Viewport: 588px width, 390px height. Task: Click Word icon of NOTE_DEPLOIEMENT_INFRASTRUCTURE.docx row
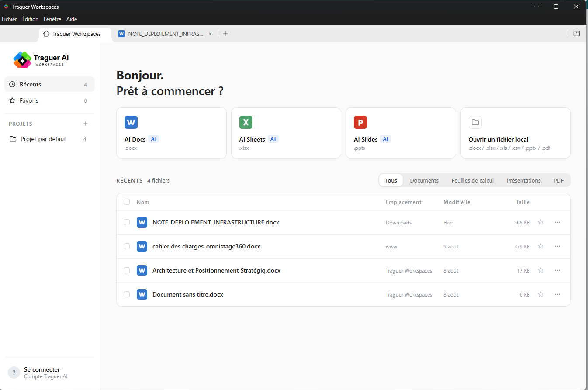[x=142, y=222]
